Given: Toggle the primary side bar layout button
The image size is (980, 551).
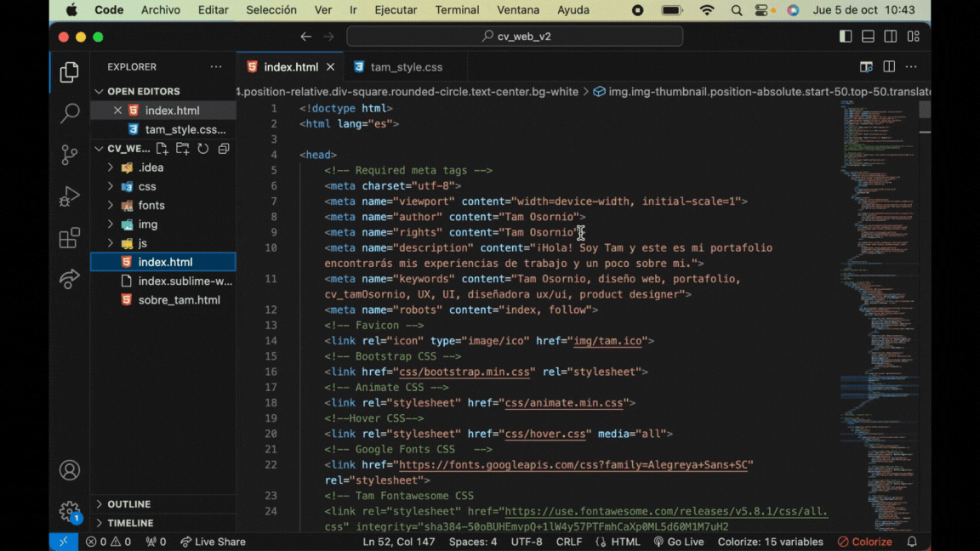Looking at the screenshot, I should coord(846,37).
